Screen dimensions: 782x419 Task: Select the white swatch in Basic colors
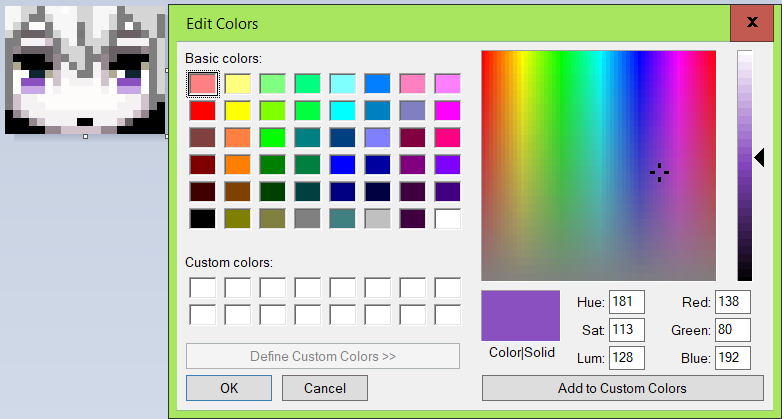447,218
